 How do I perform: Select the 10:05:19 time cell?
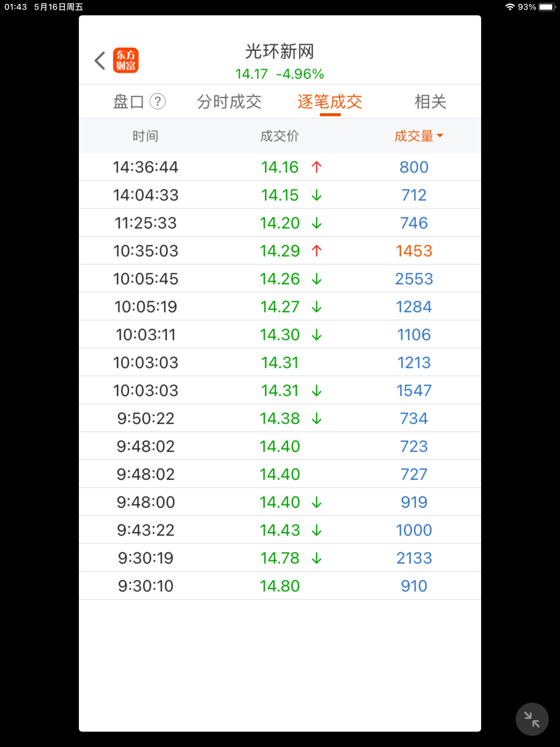[x=146, y=307]
